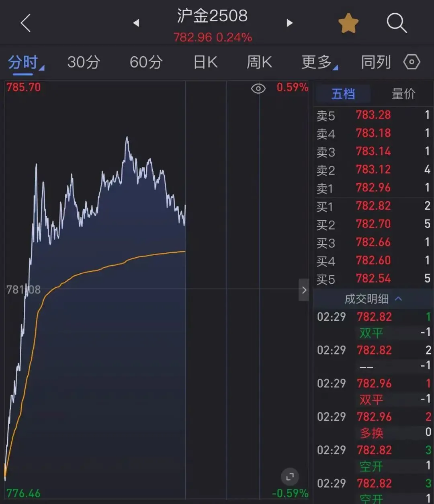Select the 分时 intraday tab
434x504 pixels.
coord(24,62)
